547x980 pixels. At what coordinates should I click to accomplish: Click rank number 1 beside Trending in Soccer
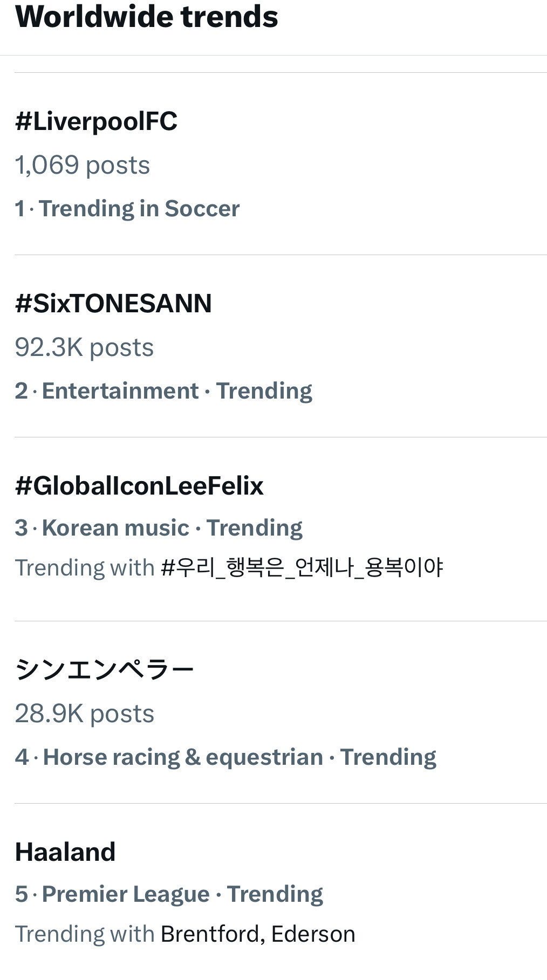pos(20,209)
